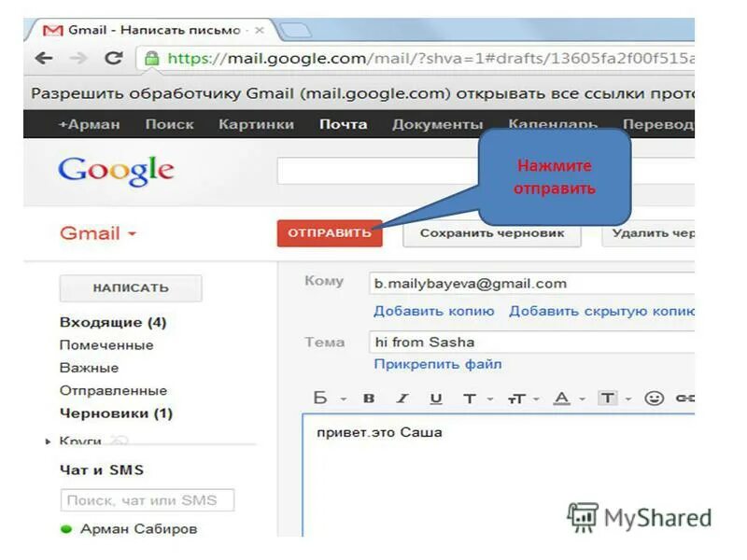Open the font size тТ dropdown
This screenshot has width=747, height=560.
523,399
